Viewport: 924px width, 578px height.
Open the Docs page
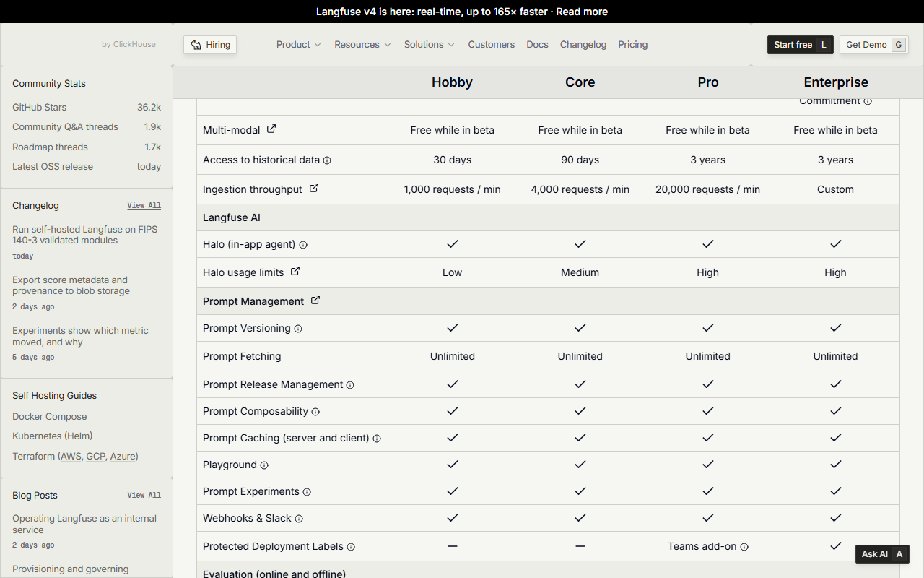538,45
